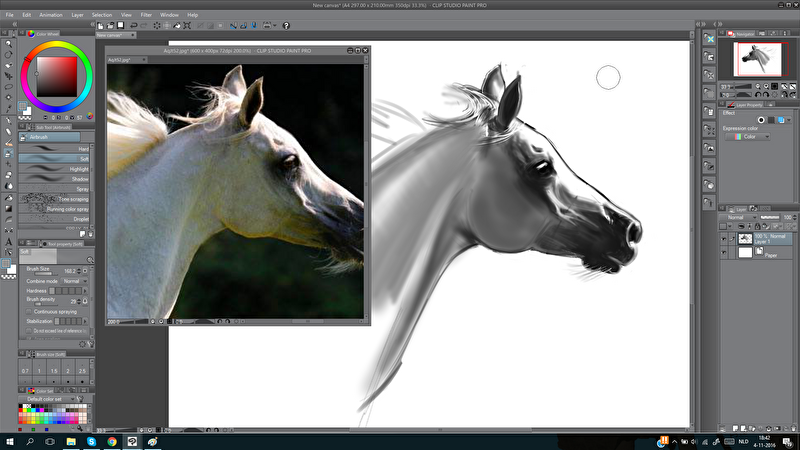Click the rotate left icon in Navigator
This screenshot has height=450, width=800.
pos(758,95)
